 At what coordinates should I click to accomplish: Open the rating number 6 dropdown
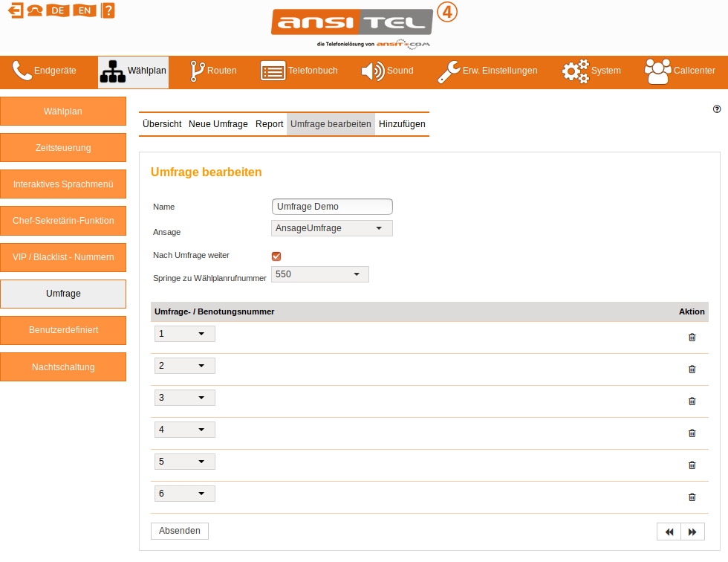pos(184,494)
